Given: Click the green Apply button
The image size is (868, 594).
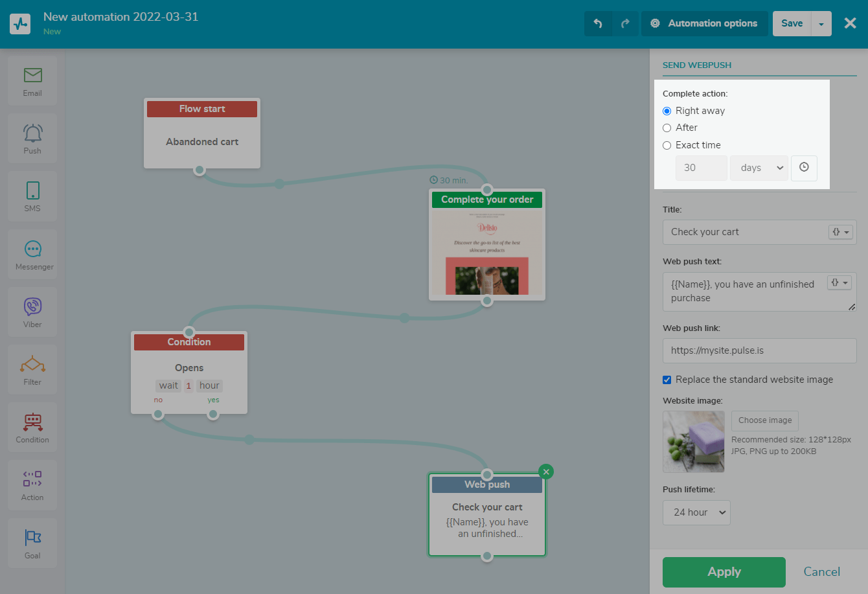Looking at the screenshot, I should coord(724,572).
